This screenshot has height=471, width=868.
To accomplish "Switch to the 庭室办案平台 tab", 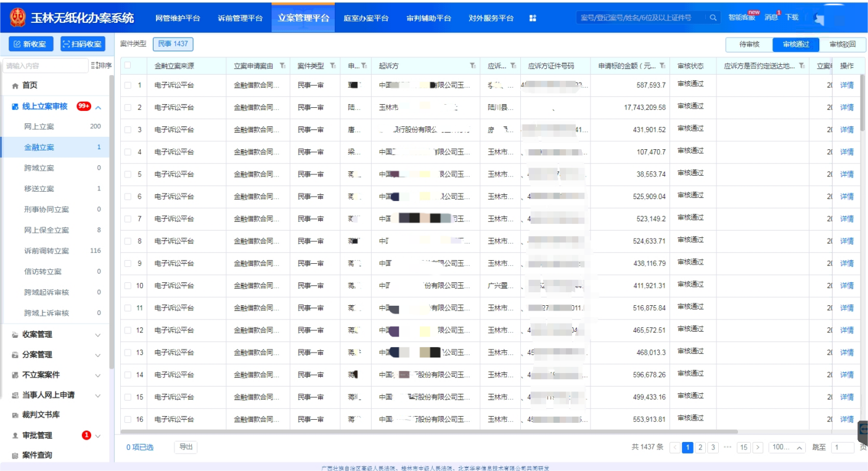I will coord(366,18).
